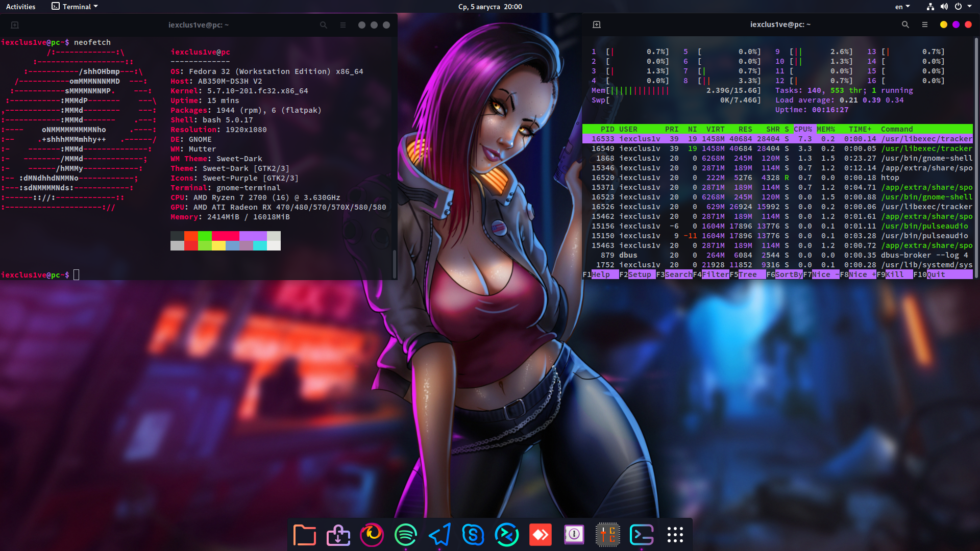Expand the system menu arrow at top right
Screen dimensions: 980x551
969,7
